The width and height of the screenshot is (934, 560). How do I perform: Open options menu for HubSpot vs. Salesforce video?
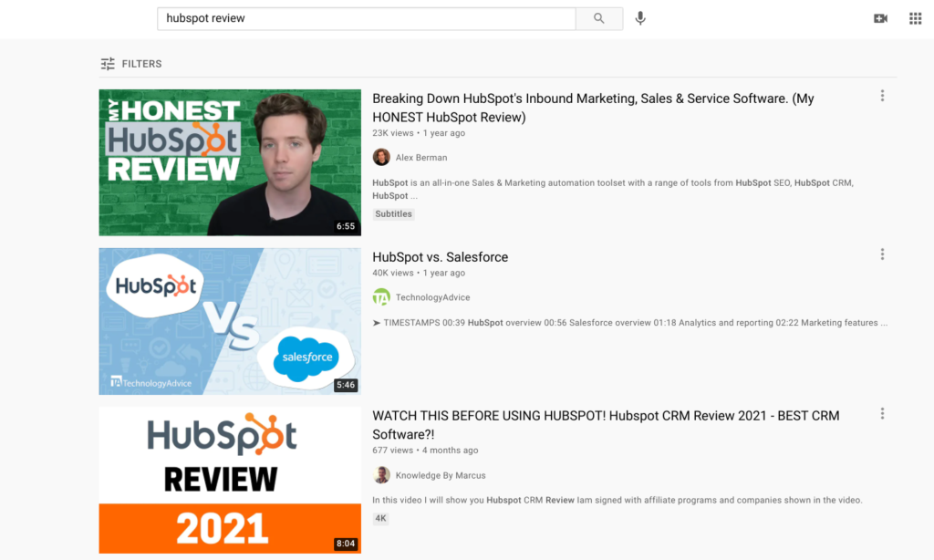coord(882,254)
